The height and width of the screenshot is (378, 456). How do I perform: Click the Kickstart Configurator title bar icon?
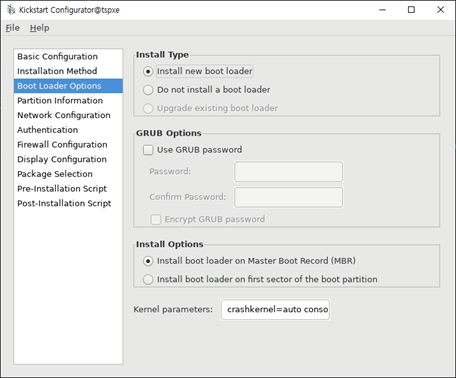11,10
